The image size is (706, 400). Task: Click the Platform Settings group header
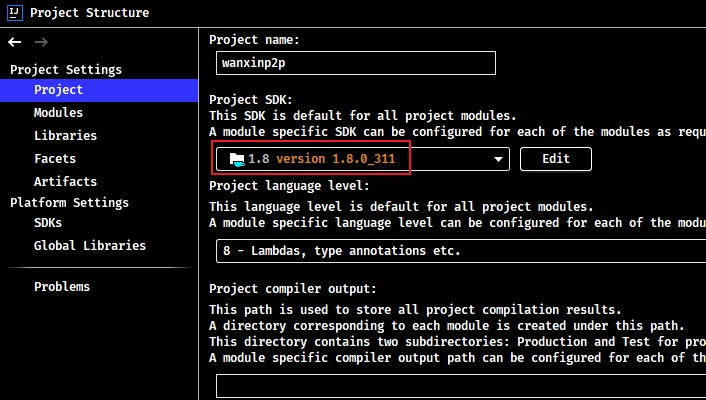coord(69,203)
